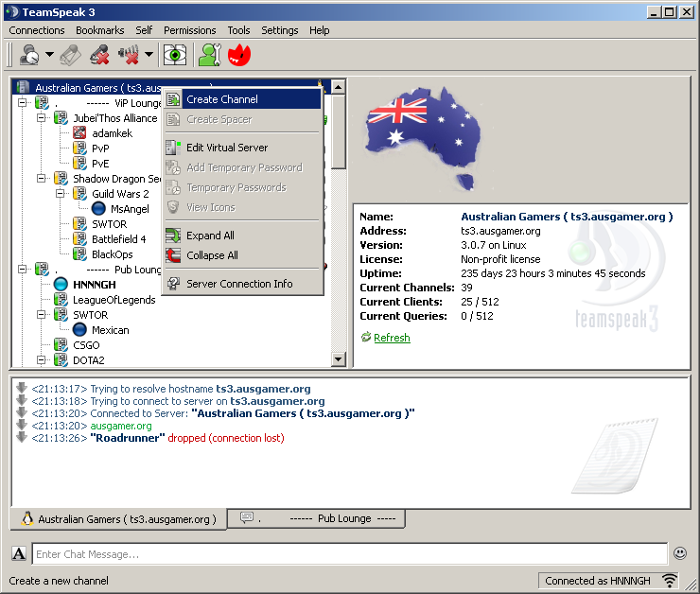The width and height of the screenshot is (700, 594).
Task: Collapse the ViP Lounge tree node
Action: click(23, 103)
